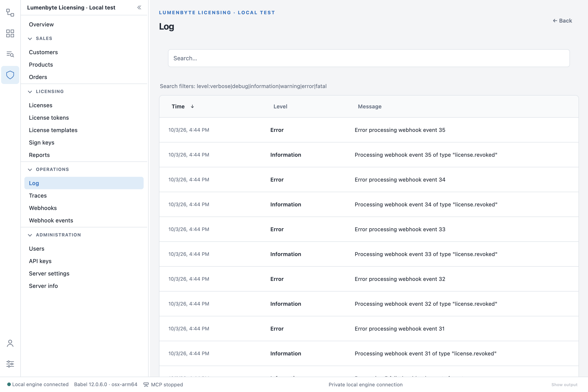Click the green Local engine connected indicator
The image size is (588, 392).
tap(9, 384)
